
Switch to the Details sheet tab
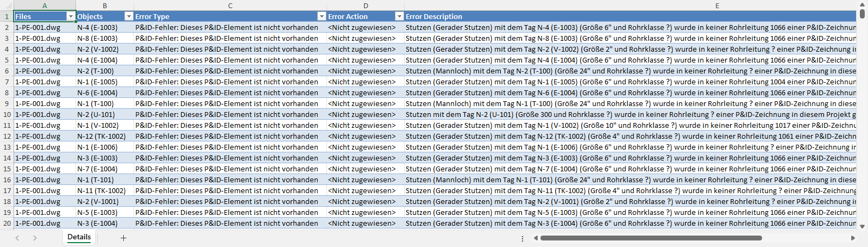pos(79,237)
